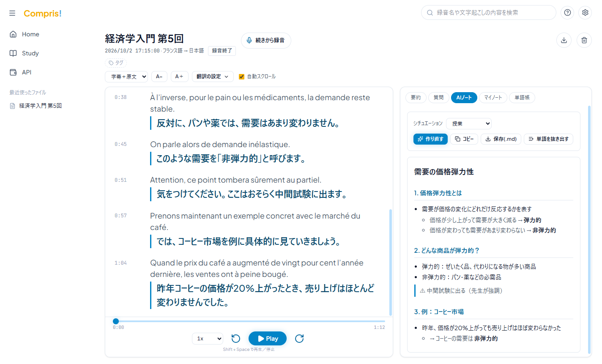Decrease font size with A- button

point(159,77)
